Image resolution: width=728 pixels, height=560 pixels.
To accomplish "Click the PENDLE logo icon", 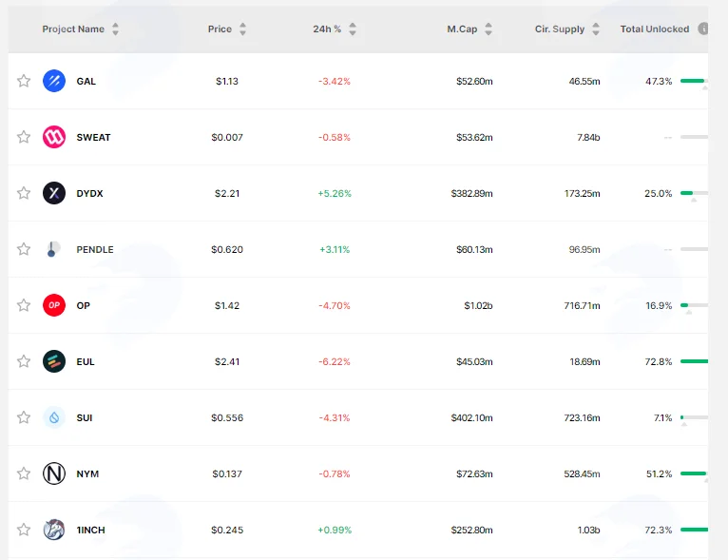I will click(x=54, y=249).
